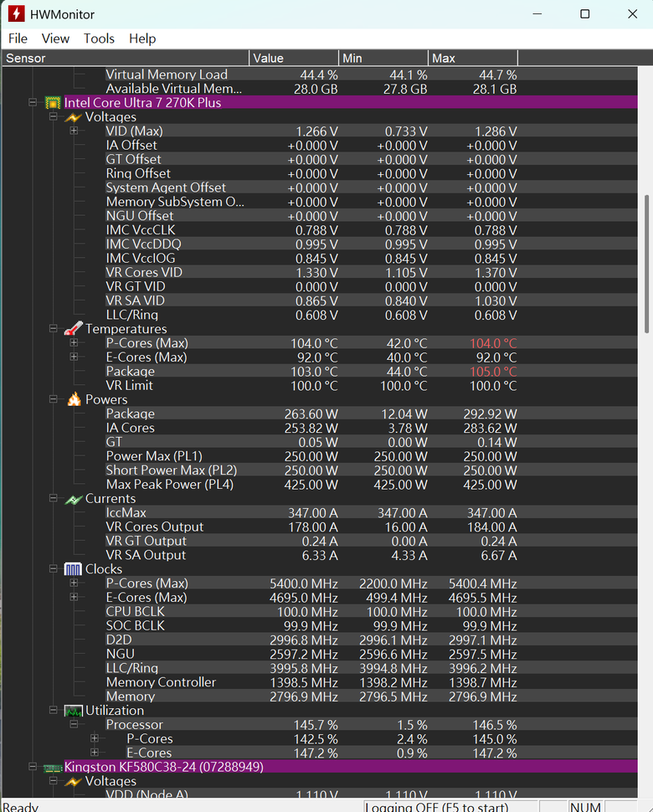This screenshot has width=653, height=812.
Task: Expand E-Cores (Max) under Clocks
Action: (74, 597)
